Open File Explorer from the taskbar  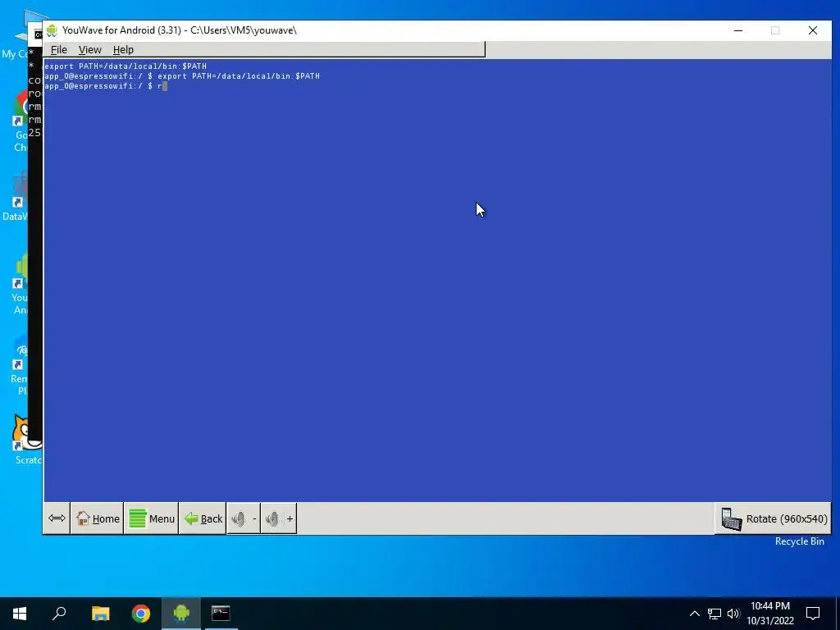[100, 614]
